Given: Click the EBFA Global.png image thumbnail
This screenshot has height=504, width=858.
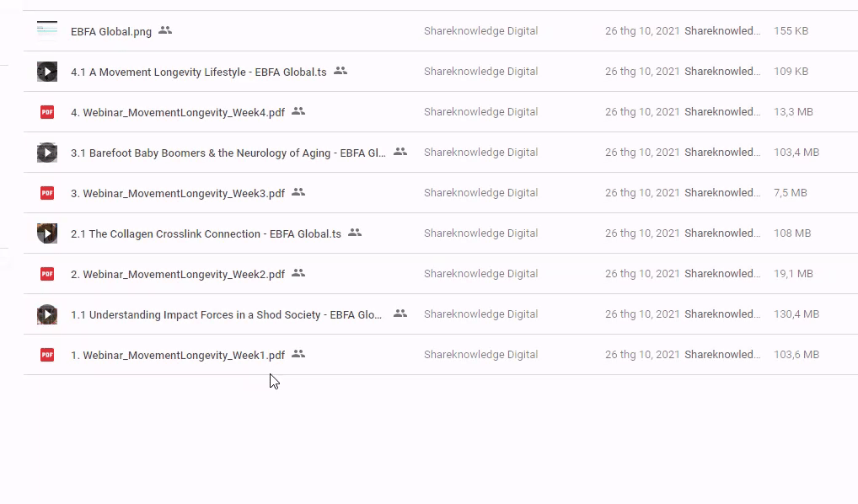Looking at the screenshot, I should click(x=47, y=31).
